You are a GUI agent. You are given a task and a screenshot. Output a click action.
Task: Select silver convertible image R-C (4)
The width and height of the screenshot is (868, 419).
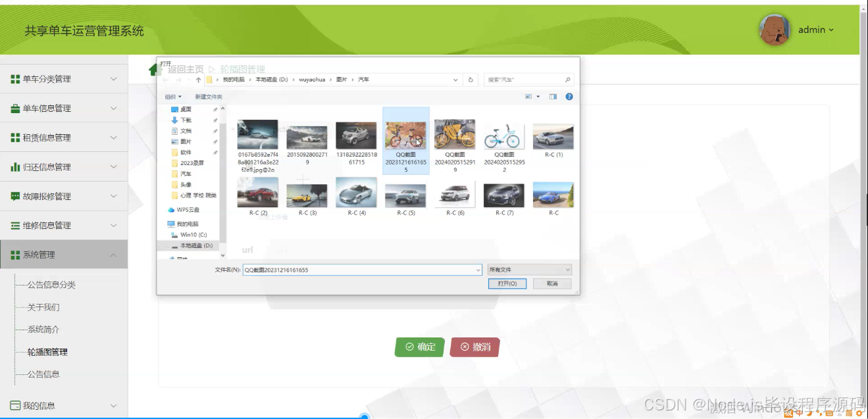[x=356, y=196]
